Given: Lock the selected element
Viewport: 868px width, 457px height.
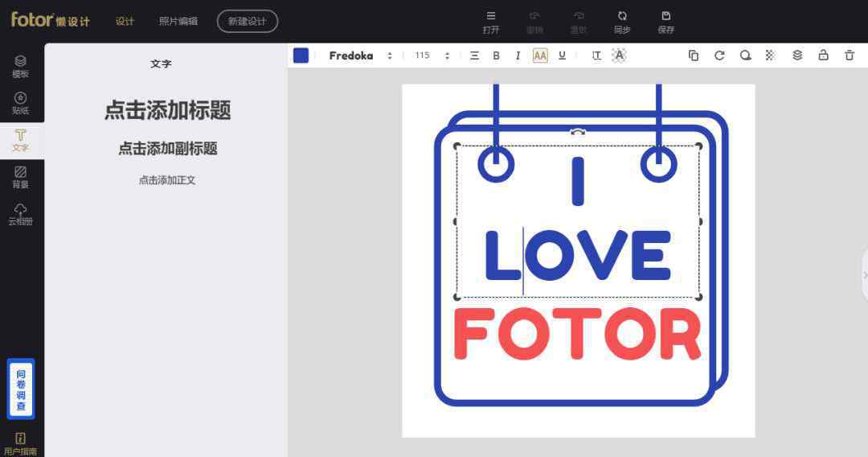Looking at the screenshot, I should click(823, 55).
